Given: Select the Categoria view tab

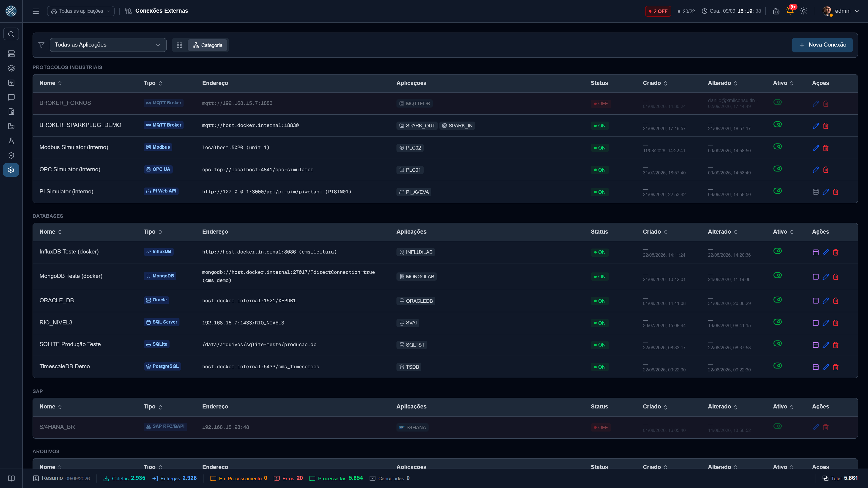Looking at the screenshot, I should 208,45.
